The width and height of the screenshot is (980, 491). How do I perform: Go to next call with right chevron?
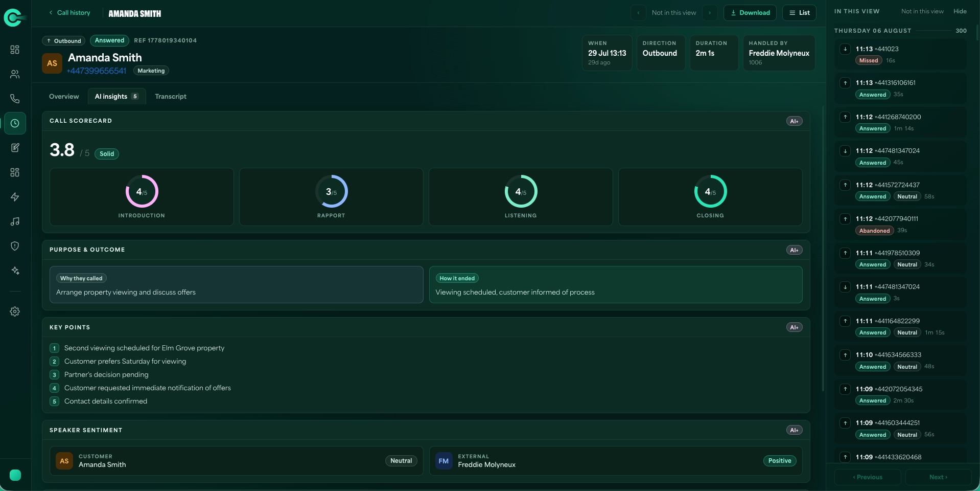tap(710, 13)
